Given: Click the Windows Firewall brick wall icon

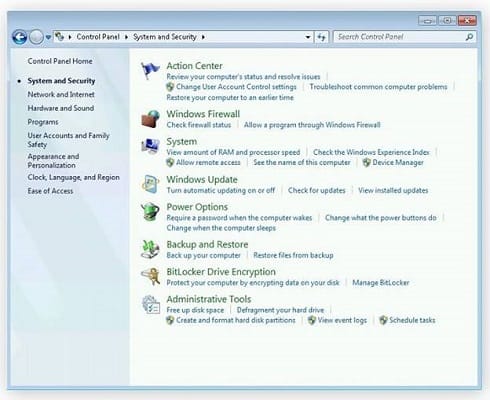Looking at the screenshot, I should pos(150,119).
